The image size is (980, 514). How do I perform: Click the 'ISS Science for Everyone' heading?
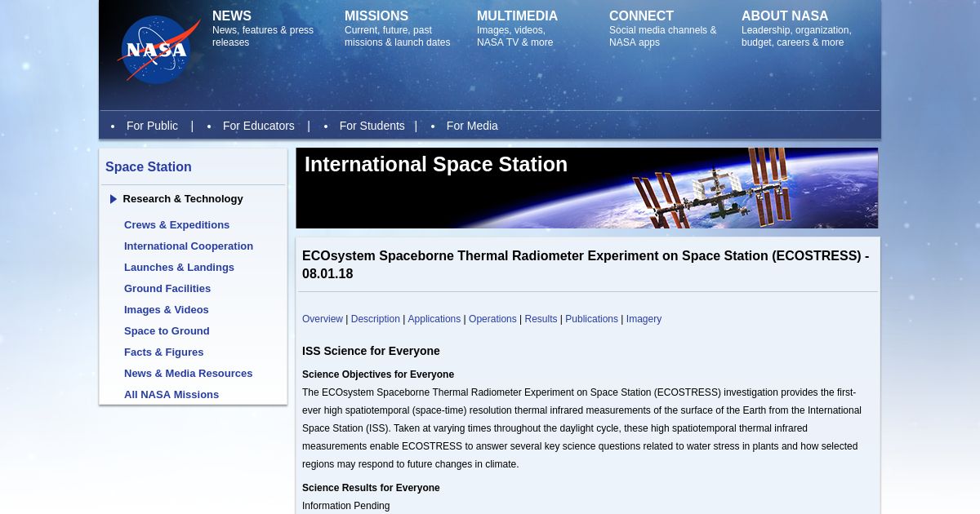(371, 352)
